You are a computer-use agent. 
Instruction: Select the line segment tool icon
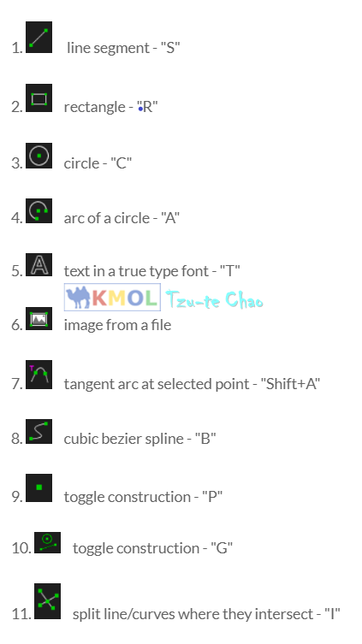(x=39, y=38)
